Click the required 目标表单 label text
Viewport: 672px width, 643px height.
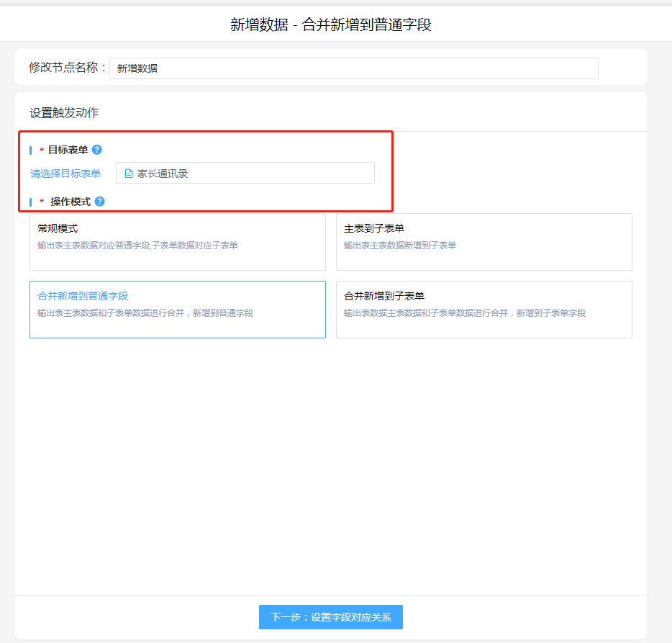[x=68, y=150]
